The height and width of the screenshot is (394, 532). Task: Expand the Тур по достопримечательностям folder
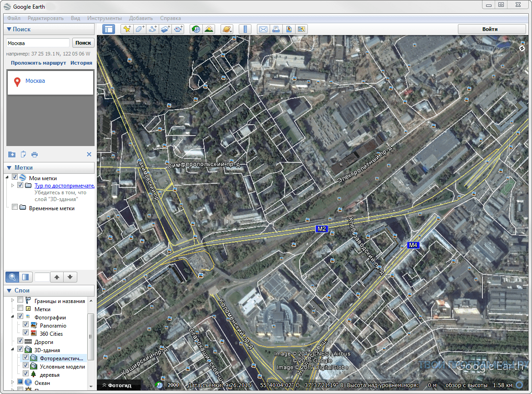12,186
